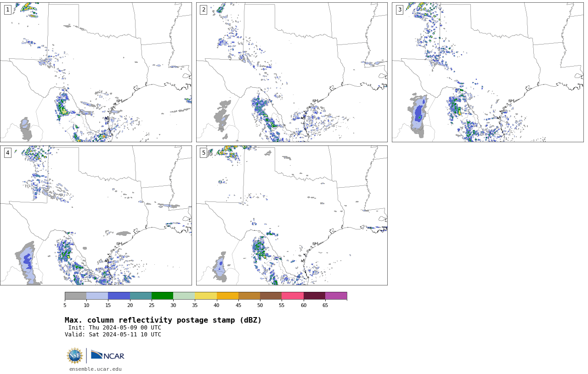588x374 pixels.
Task: Click the tan 45-50 dBZ swatch
Action: (x=249, y=296)
